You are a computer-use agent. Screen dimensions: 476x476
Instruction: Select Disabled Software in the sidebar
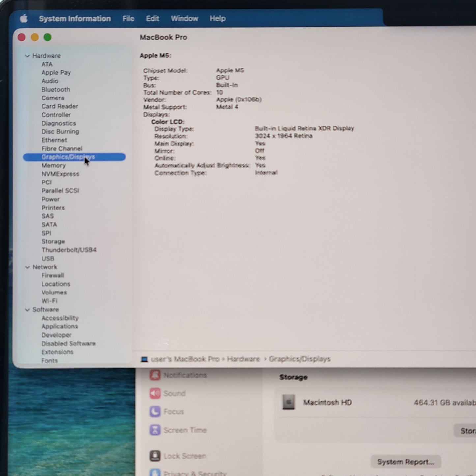(69, 344)
